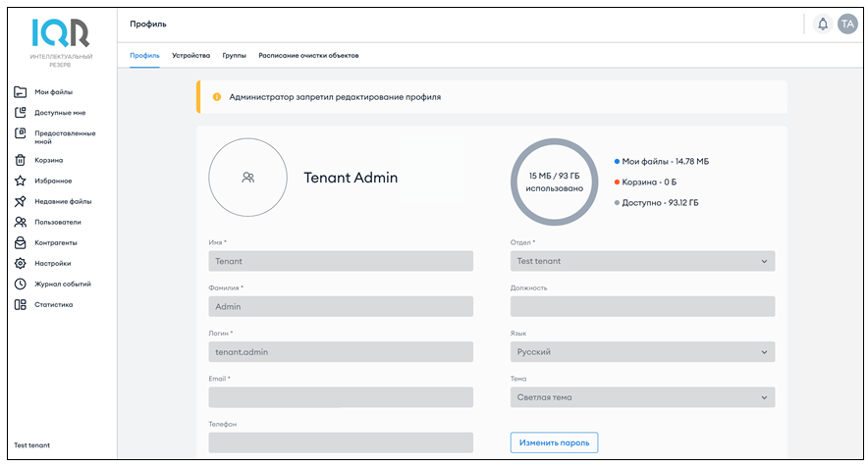Open Настройки in the sidebar
Screen dimensions: 868x467
(x=53, y=263)
